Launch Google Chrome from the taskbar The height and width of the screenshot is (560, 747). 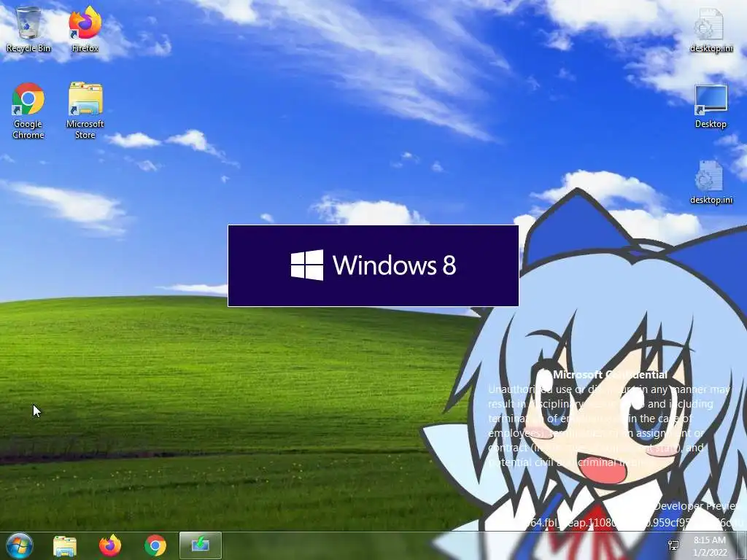click(155, 545)
